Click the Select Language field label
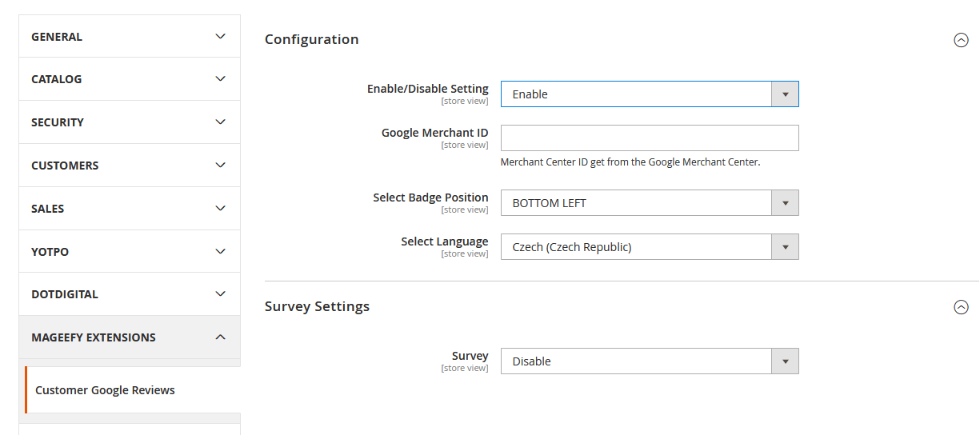This screenshot has width=980, height=435. [x=444, y=241]
